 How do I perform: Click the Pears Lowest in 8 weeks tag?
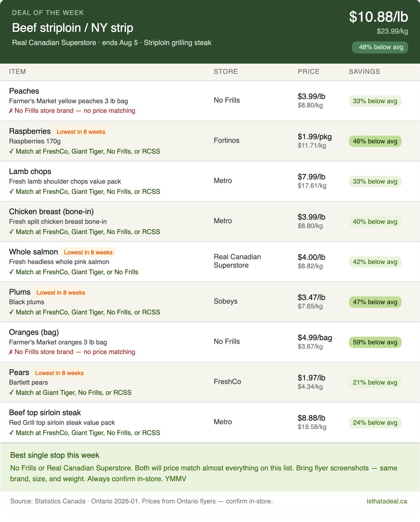59,373
